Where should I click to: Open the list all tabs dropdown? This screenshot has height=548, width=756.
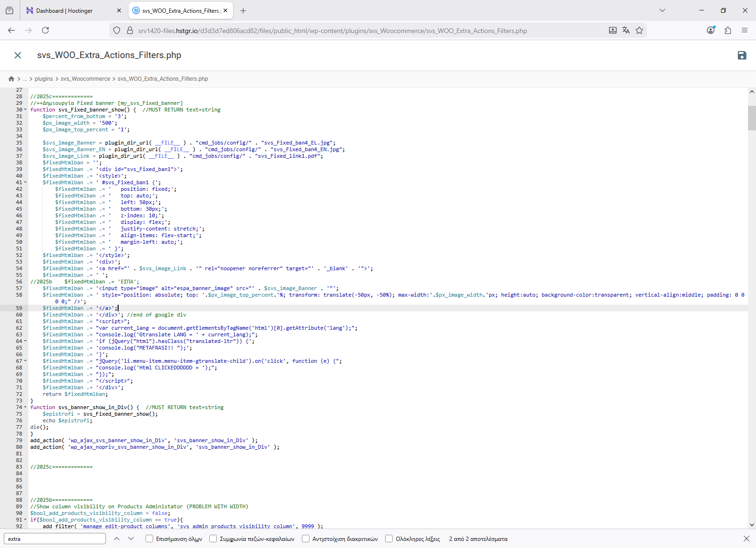tap(662, 10)
